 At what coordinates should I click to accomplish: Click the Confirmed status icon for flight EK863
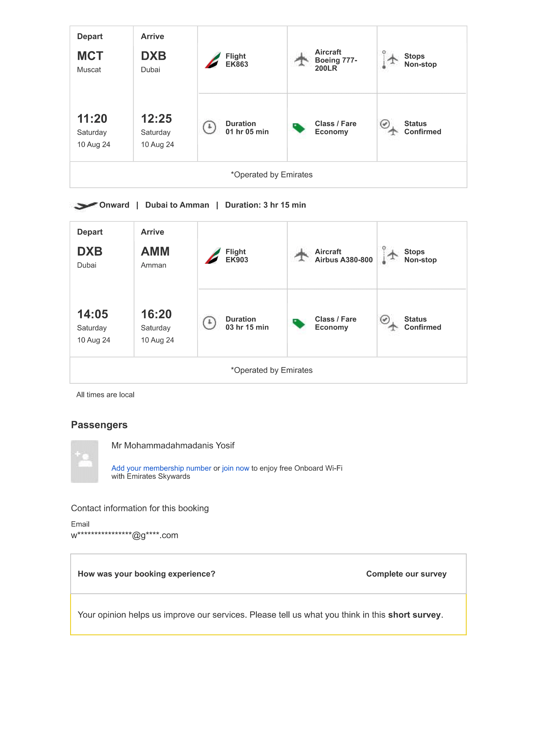(389, 127)
